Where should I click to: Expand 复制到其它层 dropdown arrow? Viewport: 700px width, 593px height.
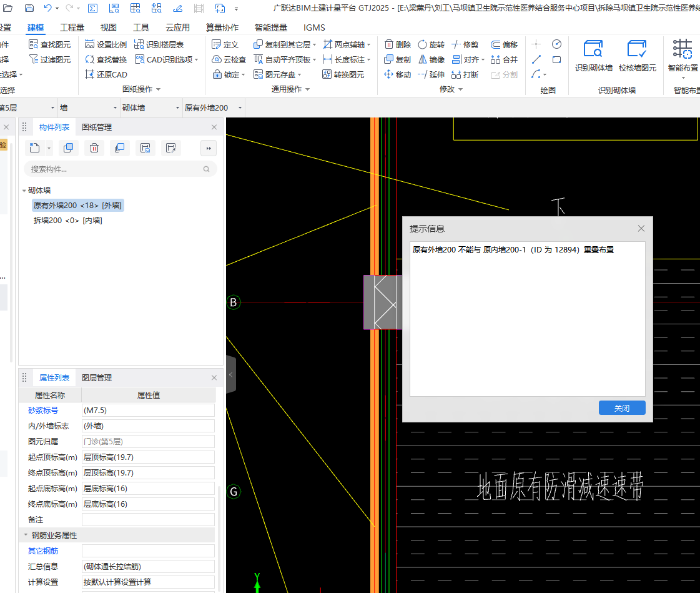pyautogui.click(x=314, y=45)
